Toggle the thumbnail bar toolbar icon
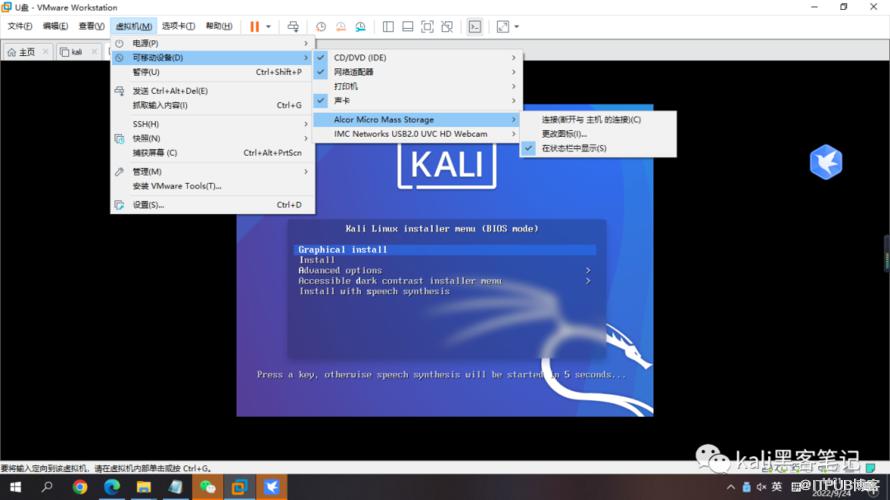The image size is (890, 500). tap(408, 27)
